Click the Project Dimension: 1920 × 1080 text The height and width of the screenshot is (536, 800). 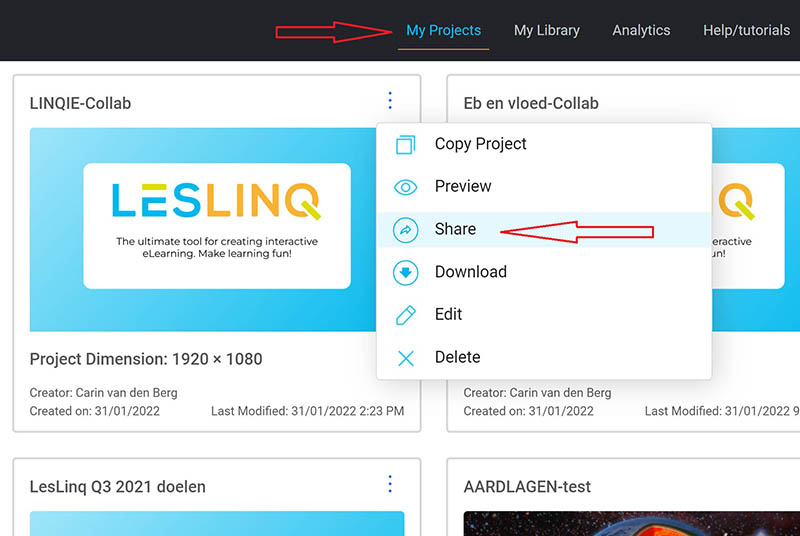(x=146, y=360)
